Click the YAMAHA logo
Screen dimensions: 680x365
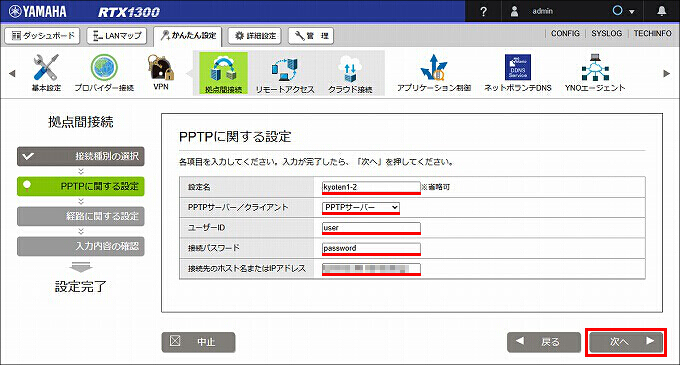pos(38,11)
